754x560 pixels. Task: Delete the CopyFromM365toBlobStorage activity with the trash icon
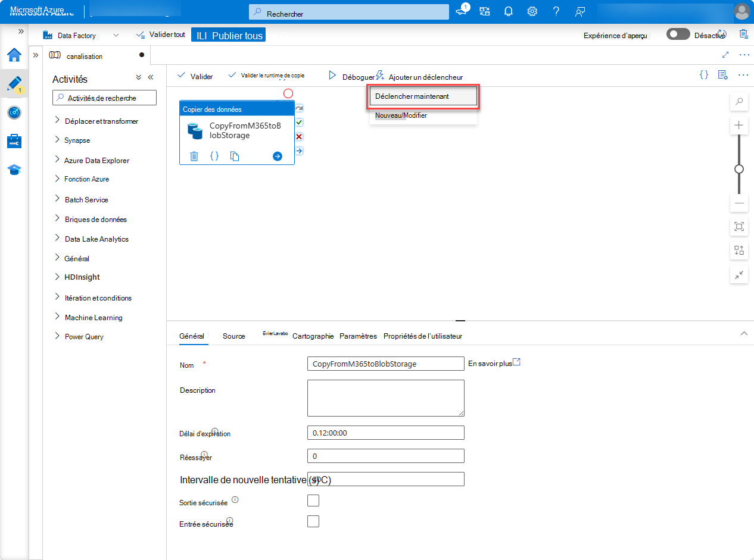pos(194,156)
